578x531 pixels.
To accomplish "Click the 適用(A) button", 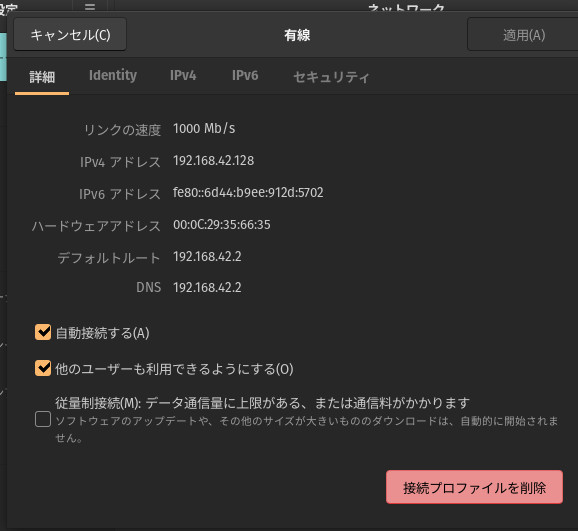I will pos(523,35).
